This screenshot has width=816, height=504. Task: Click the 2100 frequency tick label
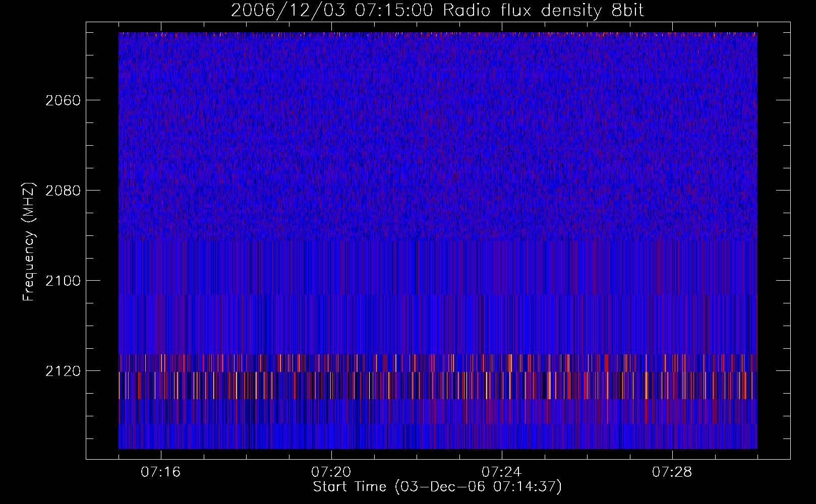point(63,281)
